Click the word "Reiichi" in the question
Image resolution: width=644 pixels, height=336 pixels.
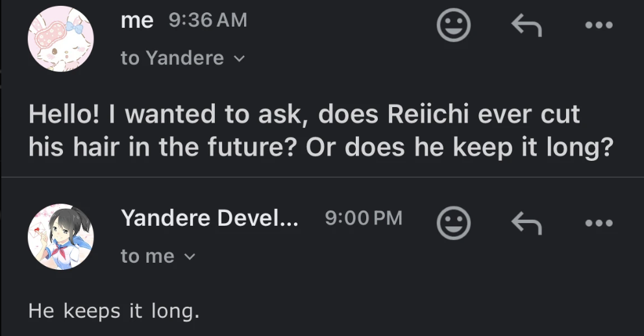[x=428, y=115]
